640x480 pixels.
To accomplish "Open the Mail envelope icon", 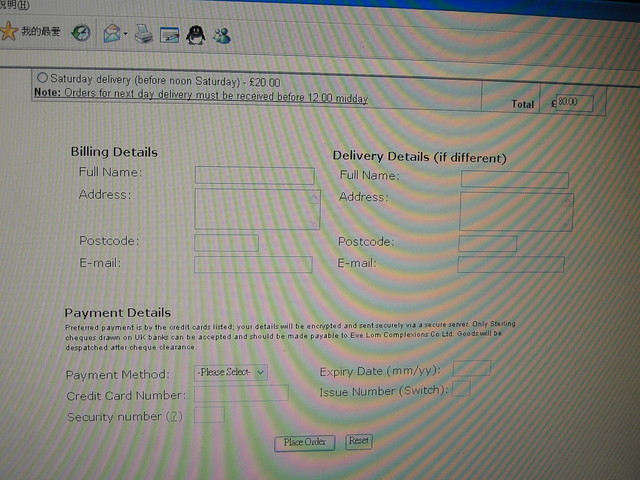I will coord(112,33).
